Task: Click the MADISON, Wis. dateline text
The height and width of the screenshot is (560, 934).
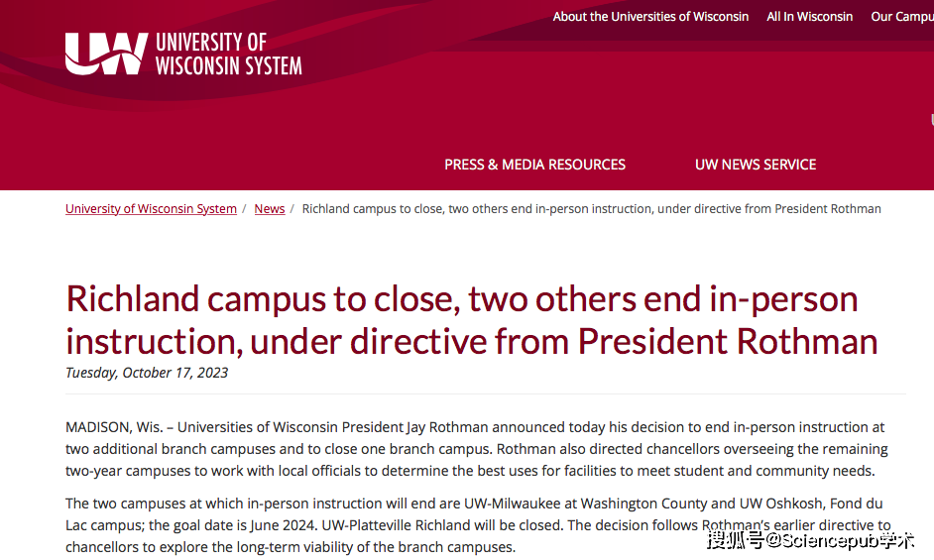Action: (114, 427)
